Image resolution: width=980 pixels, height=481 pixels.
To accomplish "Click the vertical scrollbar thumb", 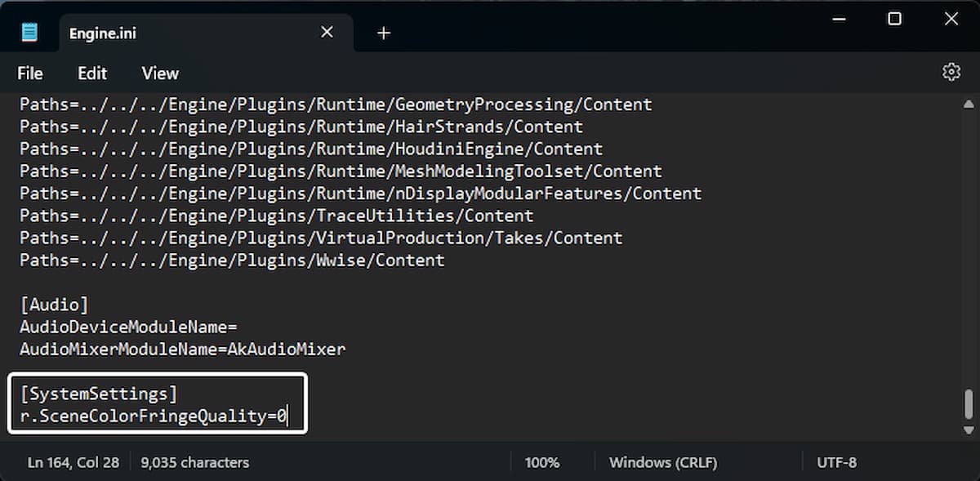I will coord(969,403).
